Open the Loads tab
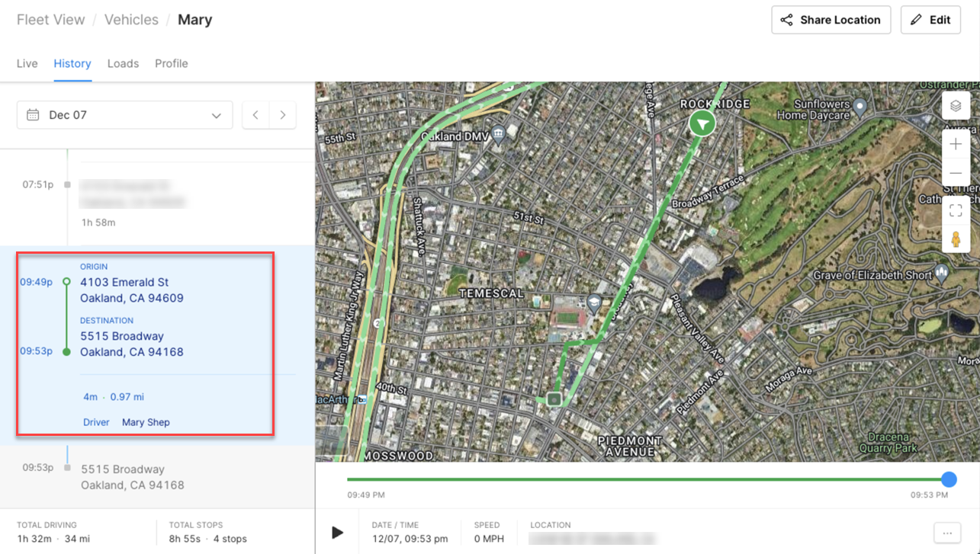The width and height of the screenshot is (980, 554). [123, 63]
